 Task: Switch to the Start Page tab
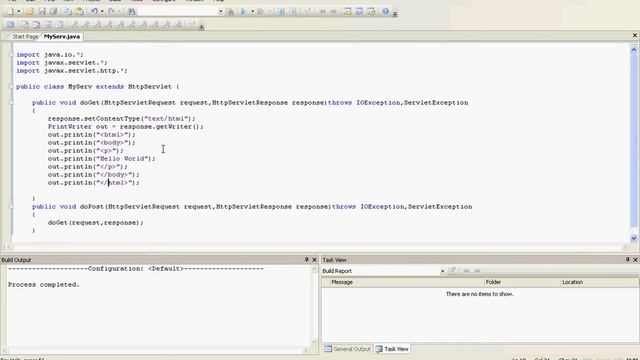25,37
